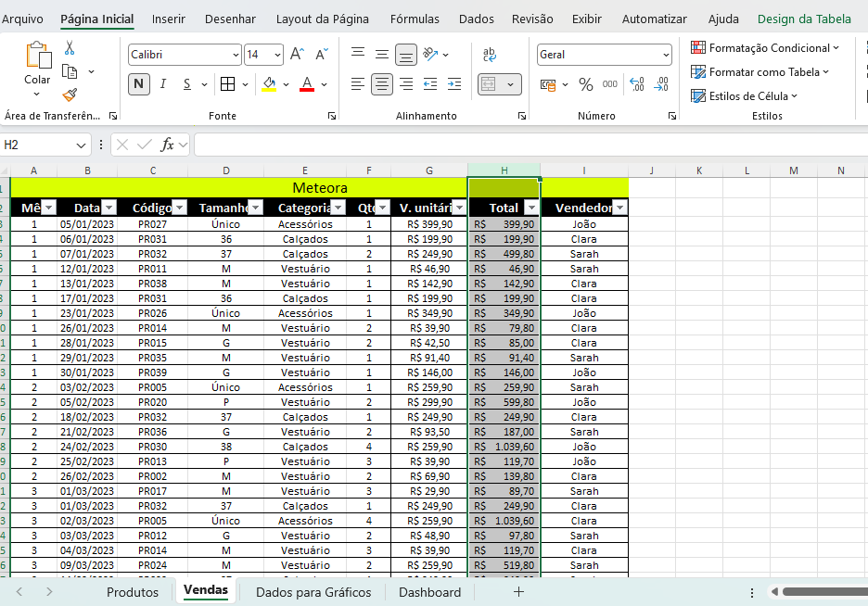
Task: Open the Data column filter
Action: 109,208
